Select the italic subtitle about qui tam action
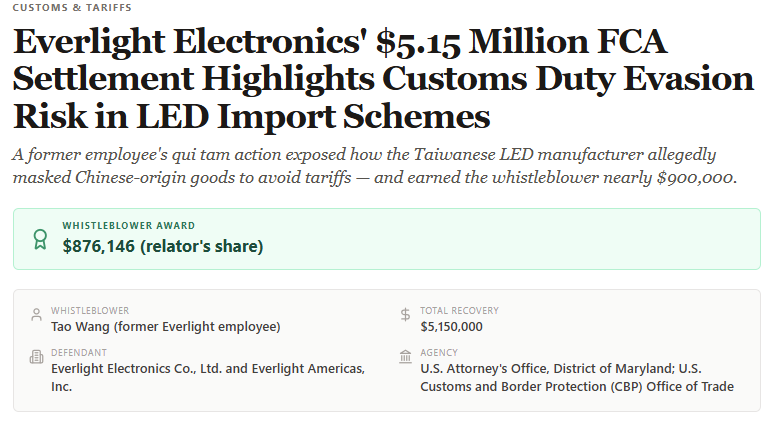Image resolution: width=773 pixels, height=421 pixels. tap(375, 166)
